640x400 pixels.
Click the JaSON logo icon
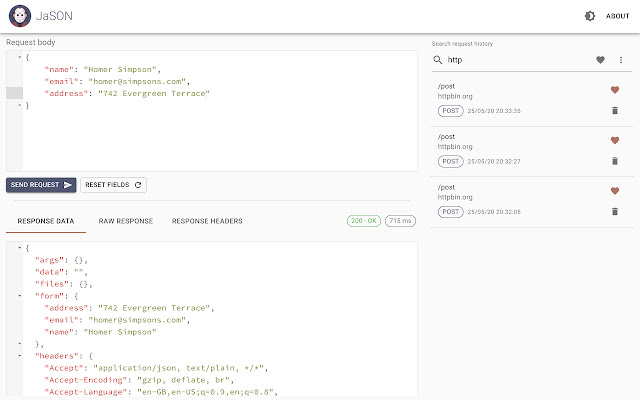[20, 16]
